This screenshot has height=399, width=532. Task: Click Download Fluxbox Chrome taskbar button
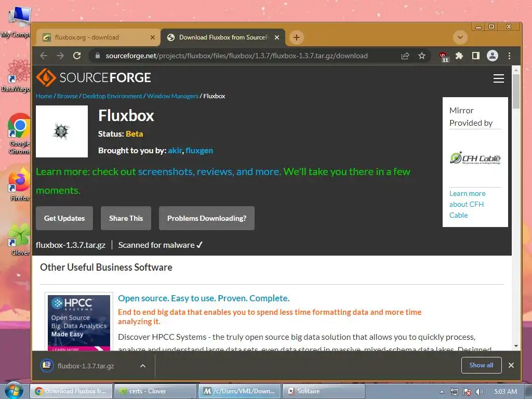coord(71,391)
